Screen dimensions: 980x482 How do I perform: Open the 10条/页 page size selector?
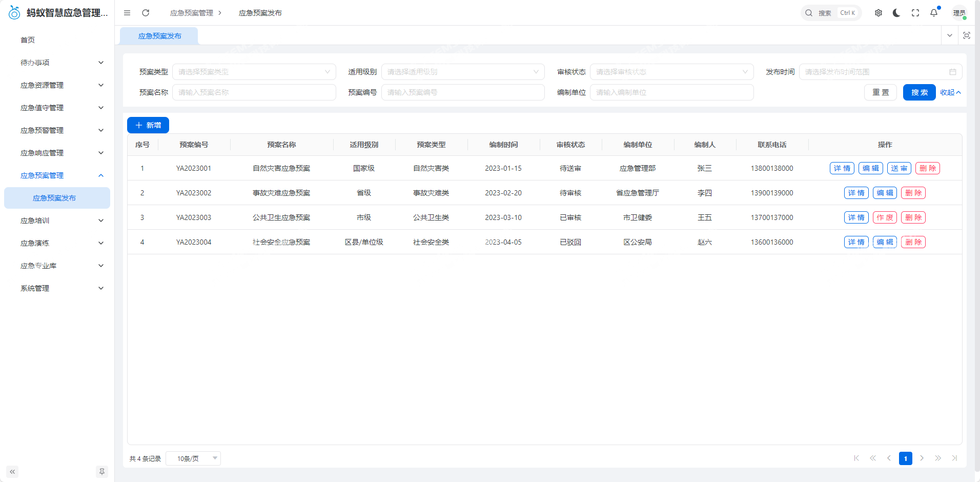193,458
